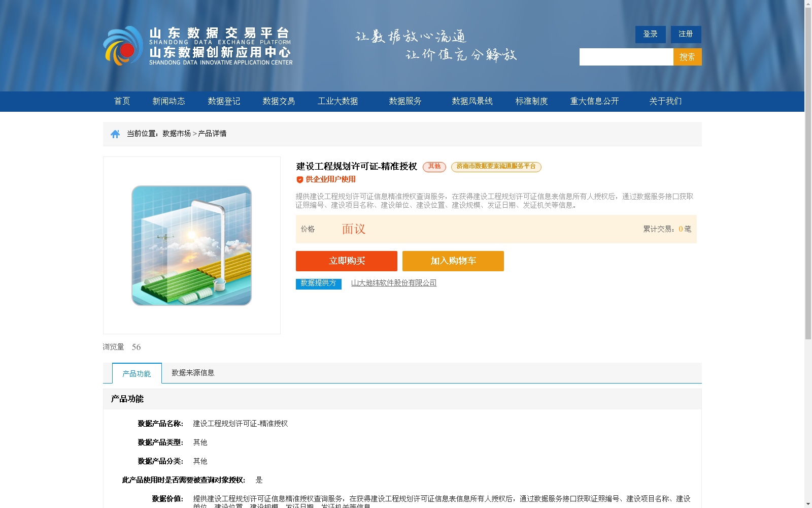Click the 济南市数据要素流通服务平台 tag
Screen dimensions: 812x508
tap(496, 167)
